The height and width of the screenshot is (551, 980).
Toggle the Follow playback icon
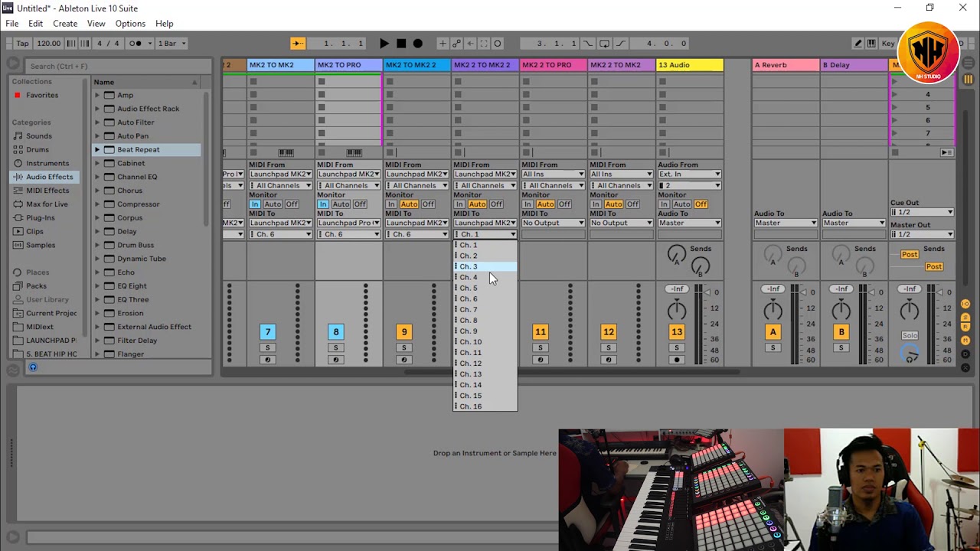298,44
